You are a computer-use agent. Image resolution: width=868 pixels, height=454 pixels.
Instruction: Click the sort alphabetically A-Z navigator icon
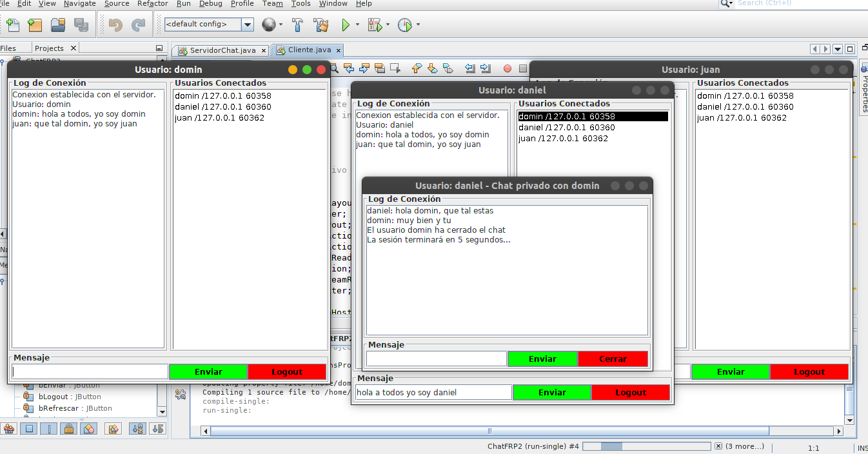coord(137,429)
